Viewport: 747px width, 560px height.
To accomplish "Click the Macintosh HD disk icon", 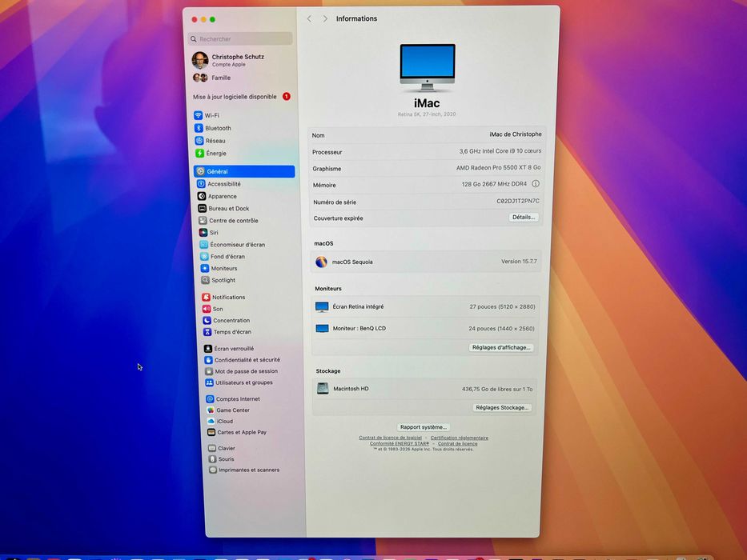I will pos(323,389).
